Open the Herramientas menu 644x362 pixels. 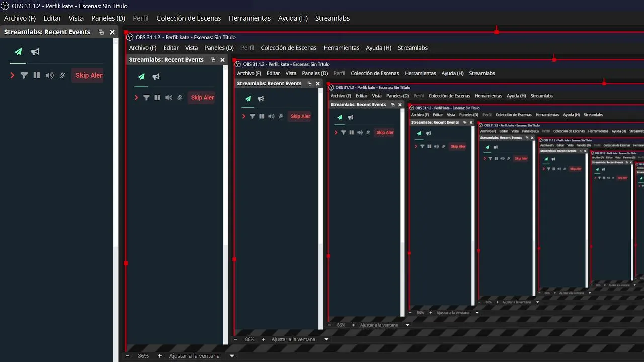(x=250, y=18)
